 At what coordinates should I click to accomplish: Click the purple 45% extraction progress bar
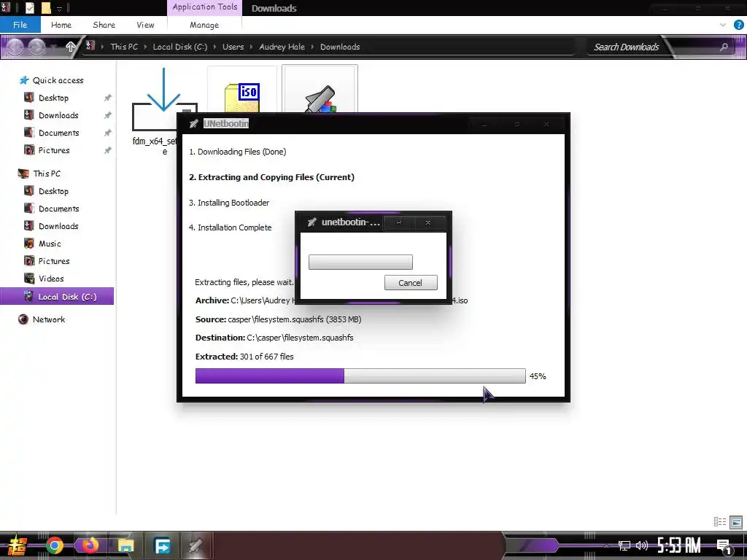360,376
